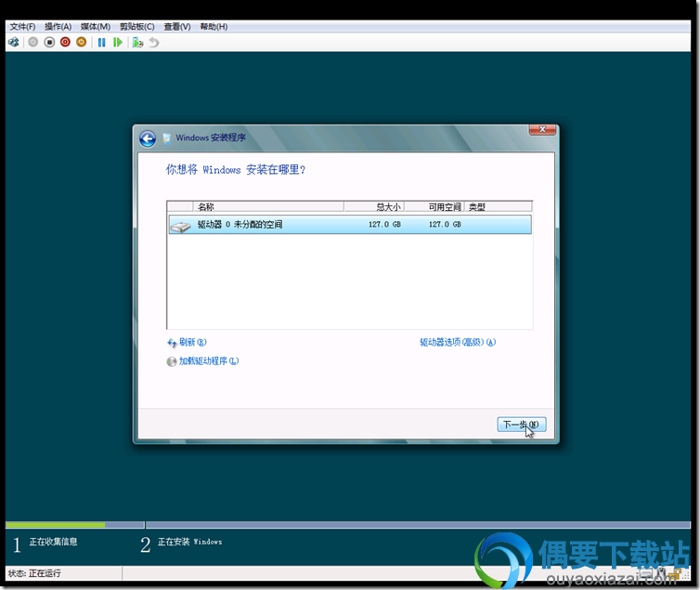Click the green Reset/Resume icon

pyautogui.click(x=117, y=42)
